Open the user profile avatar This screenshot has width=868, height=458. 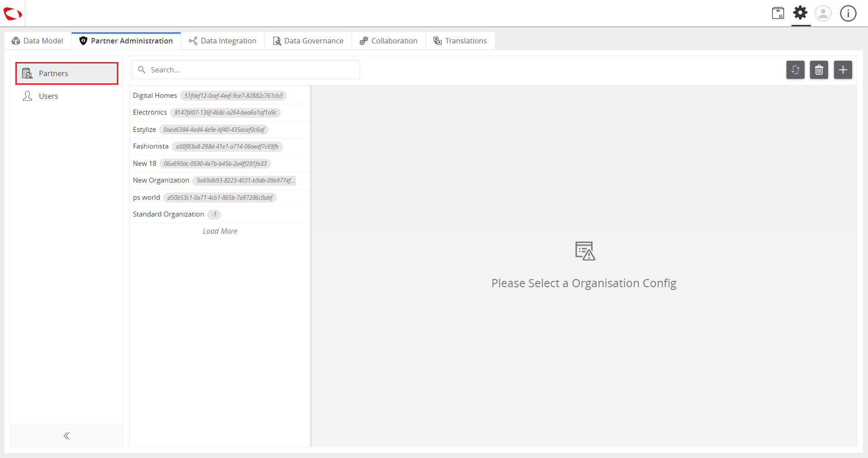coord(823,14)
